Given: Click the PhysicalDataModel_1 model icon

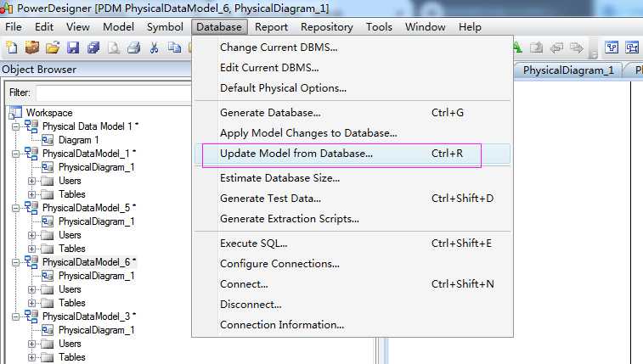Looking at the screenshot, I should tap(31, 153).
